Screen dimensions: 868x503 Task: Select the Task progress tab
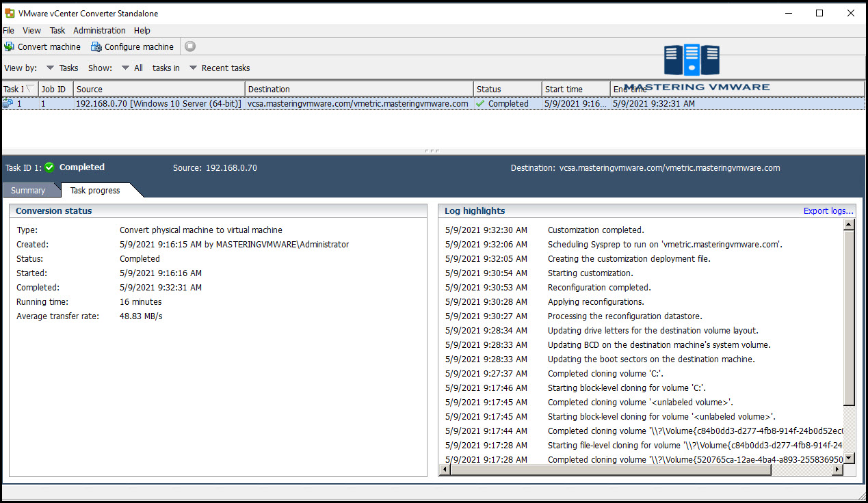point(95,190)
